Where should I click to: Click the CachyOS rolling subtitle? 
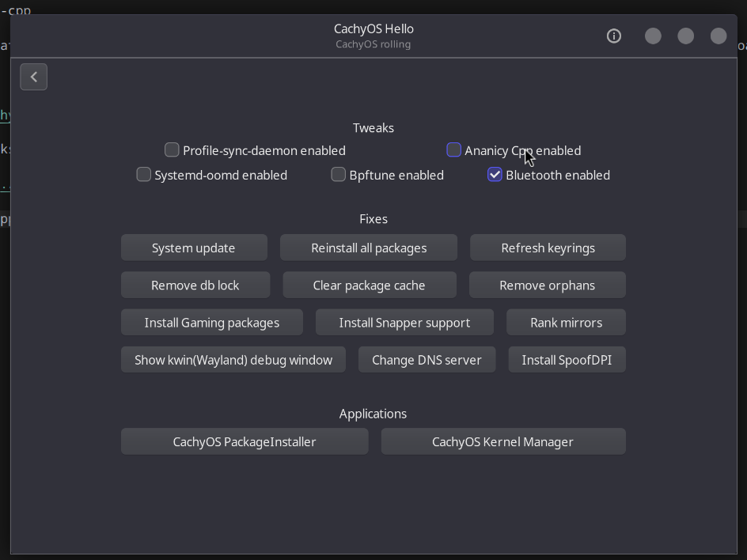point(373,44)
